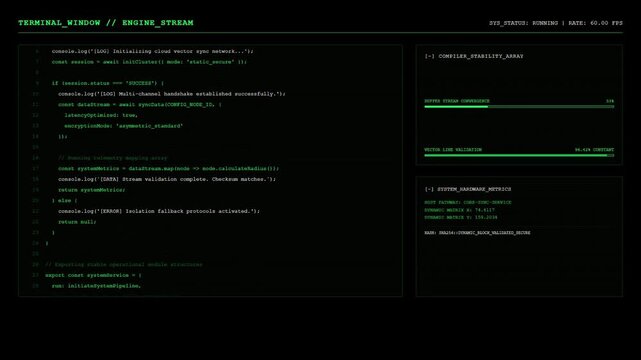This screenshot has height=360, width=641.
Task: Click the COMPILER_STABILITY_ARRAY heading
Action: click(x=481, y=56)
